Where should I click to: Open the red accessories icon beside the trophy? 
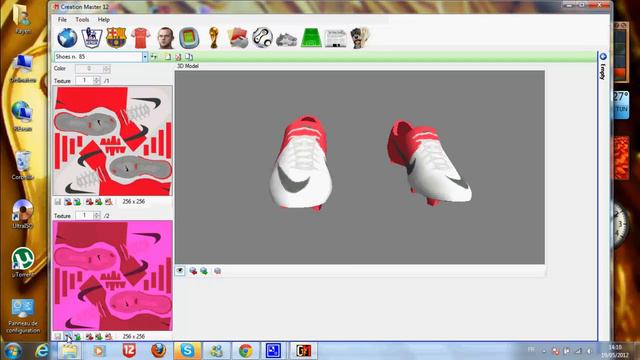click(238, 38)
